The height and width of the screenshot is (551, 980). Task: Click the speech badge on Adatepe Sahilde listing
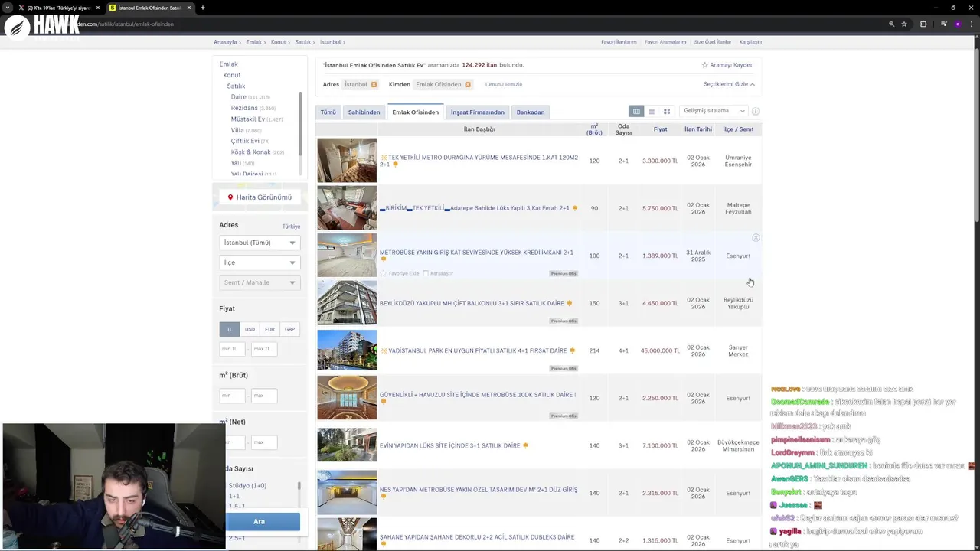[574, 208]
